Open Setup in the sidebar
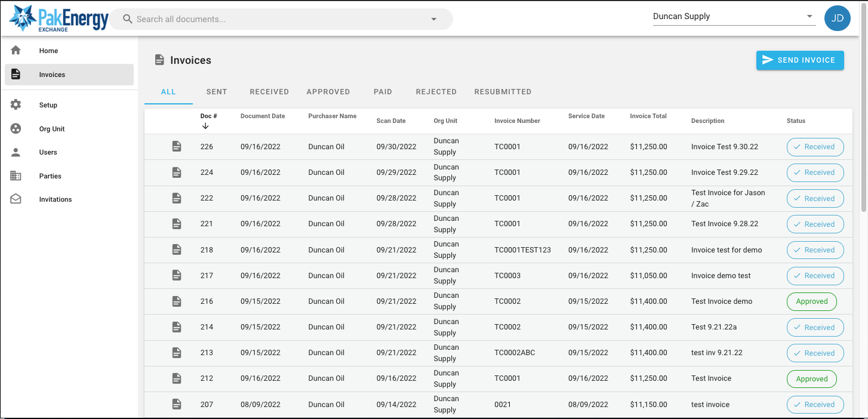This screenshot has height=419, width=868. [x=69, y=105]
